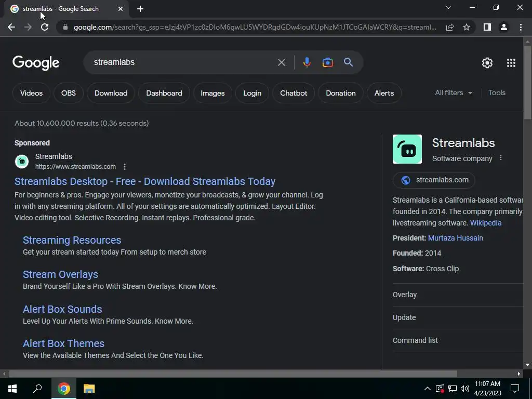Open the Windows notification center

[x=515, y=389]
